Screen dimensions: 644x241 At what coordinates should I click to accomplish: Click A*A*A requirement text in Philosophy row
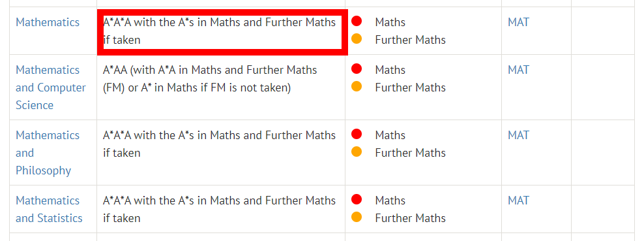(219, 144)
